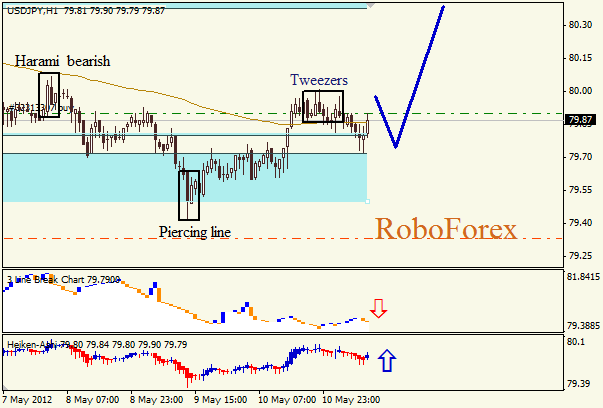Click the 'Harami bearish' text label
This screenshot has width=603, height=408.
[x=62, y=62]
